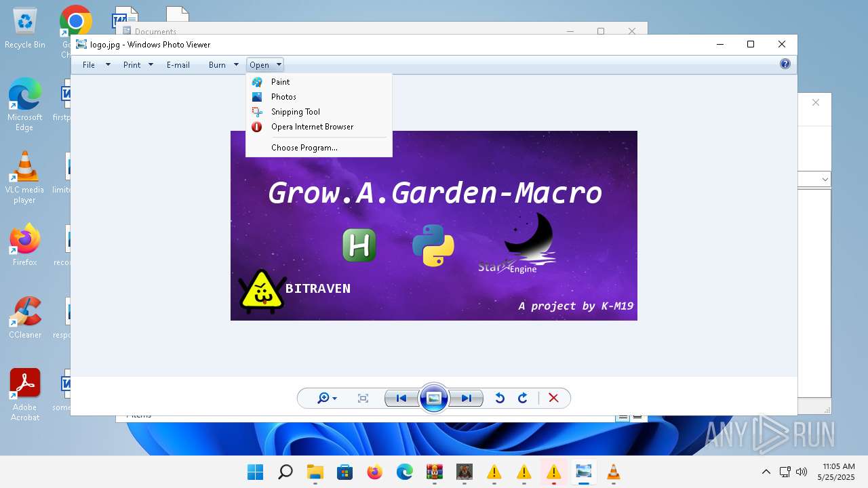
Task: Open Microsoft Edge desktop shortcut
Action: 25,104
